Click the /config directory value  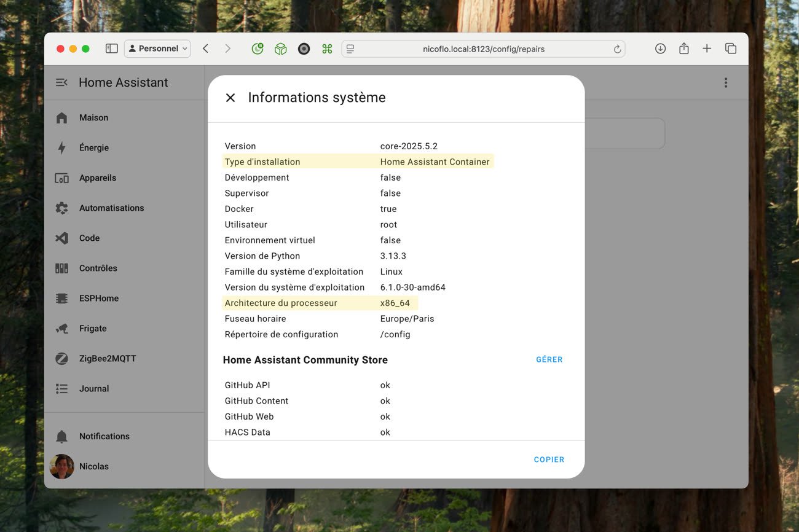[395, 335]
